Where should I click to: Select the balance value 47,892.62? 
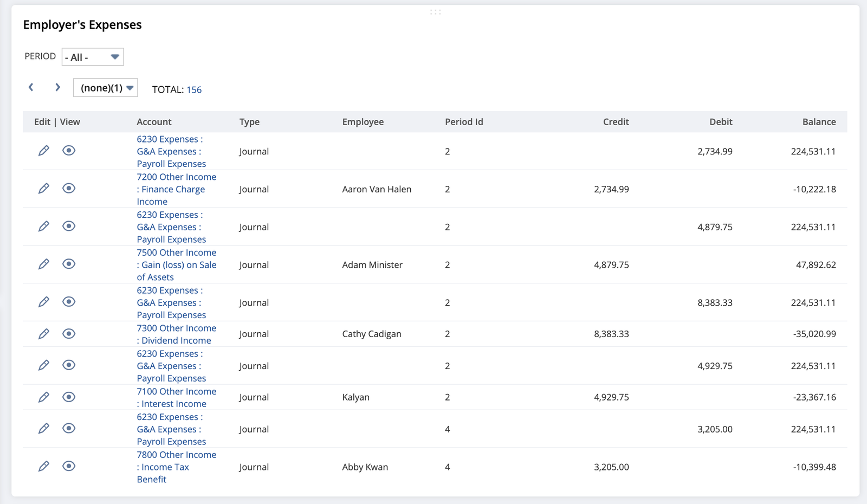[x=816, y=264]
